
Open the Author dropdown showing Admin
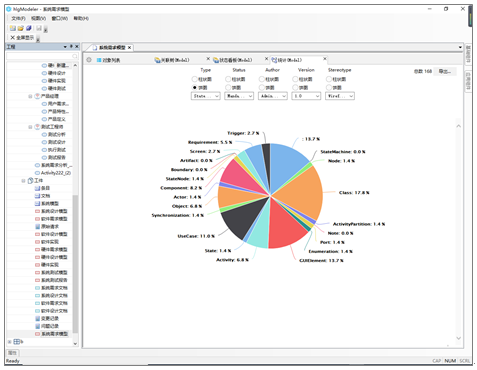coord(273,96)
